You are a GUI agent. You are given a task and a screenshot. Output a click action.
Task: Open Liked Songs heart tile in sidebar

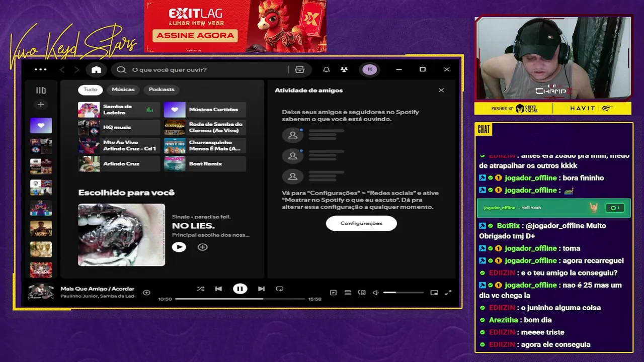point(41,125)
